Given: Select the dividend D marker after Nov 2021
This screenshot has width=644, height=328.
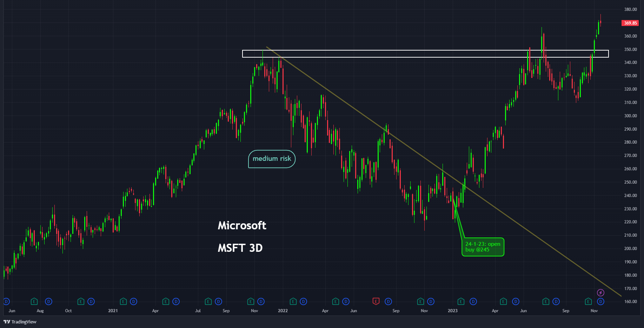Looking at the screenshot, I should click(x=261, y=301).
